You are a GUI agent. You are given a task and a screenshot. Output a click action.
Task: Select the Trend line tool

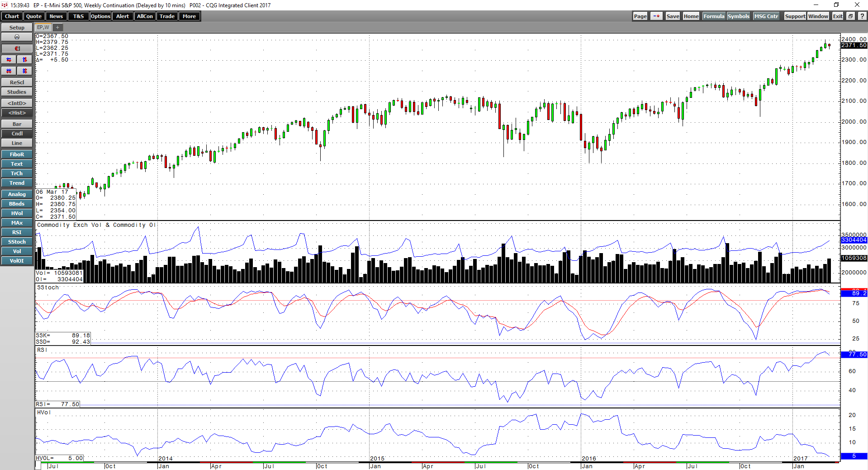[17, 183]
